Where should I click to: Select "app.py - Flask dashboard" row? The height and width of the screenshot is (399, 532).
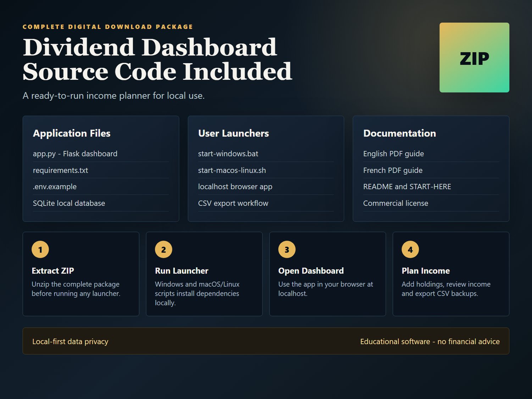(101, 154)
